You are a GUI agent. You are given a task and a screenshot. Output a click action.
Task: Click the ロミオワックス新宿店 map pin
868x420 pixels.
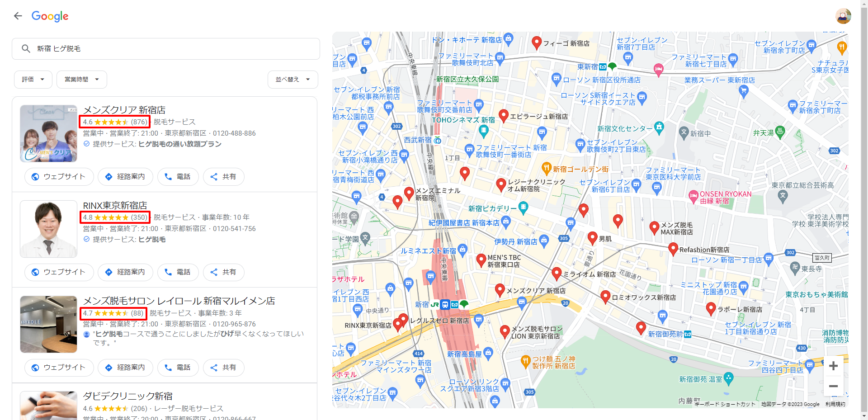(x=605, y=297)
